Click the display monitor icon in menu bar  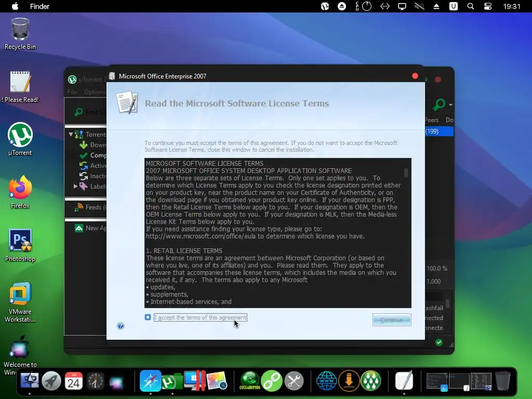pyautogui.click(x=402, y=6)
